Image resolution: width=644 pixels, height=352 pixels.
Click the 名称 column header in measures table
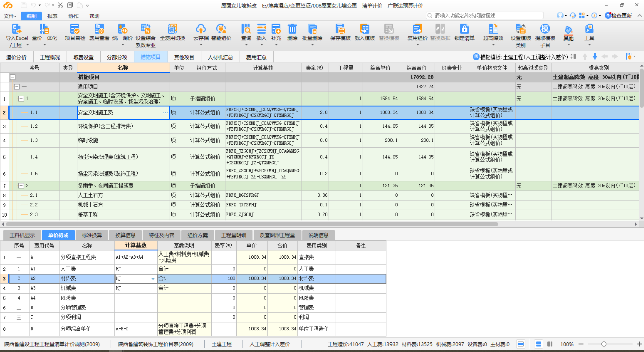coord(123,68)
